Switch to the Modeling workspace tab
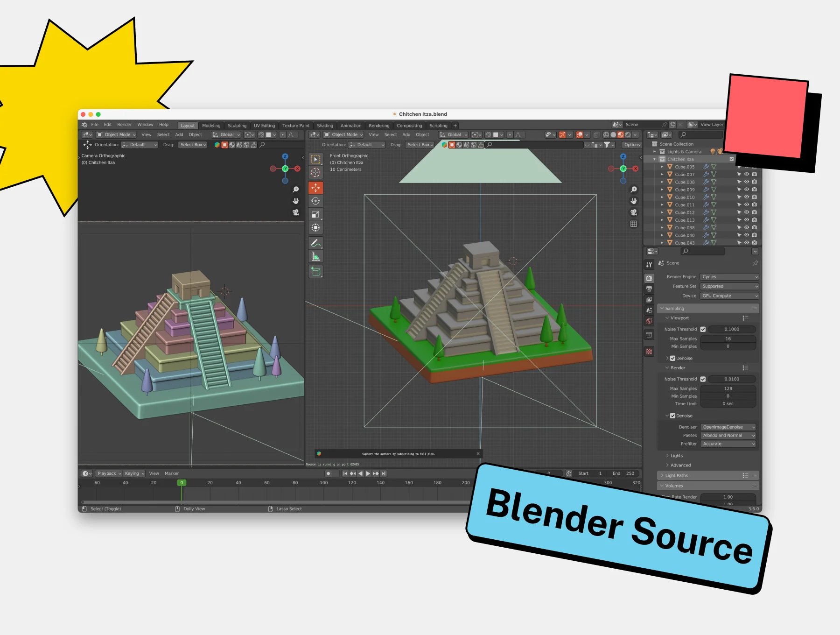Viewport: 840px width, 635px height. (x=211, y=126)
